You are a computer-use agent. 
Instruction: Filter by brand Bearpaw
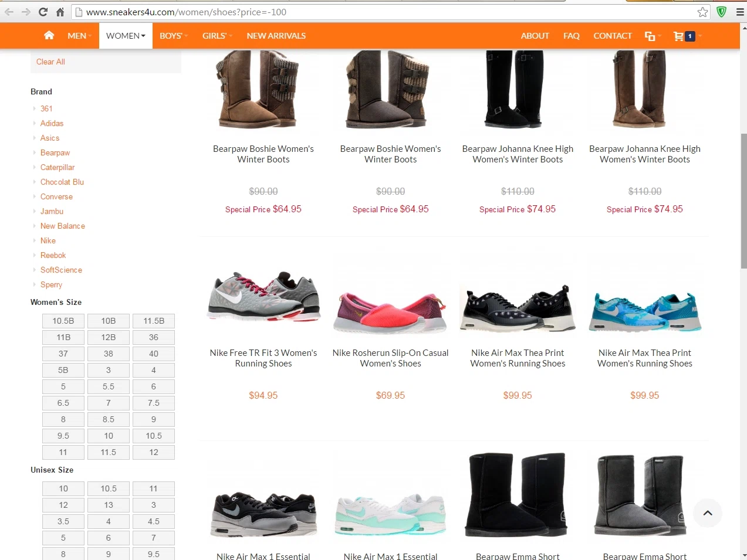55,152
